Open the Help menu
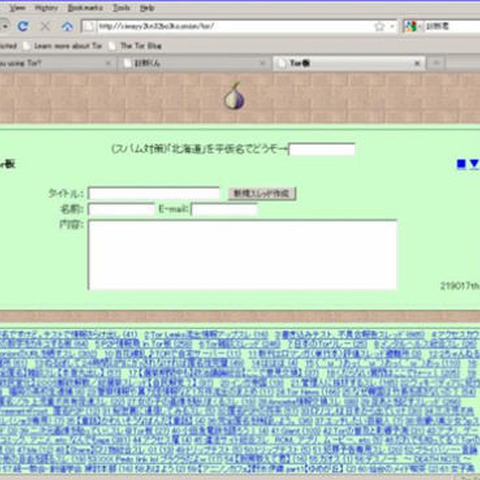This screenshot has height=480, width=480. [147, 8]
